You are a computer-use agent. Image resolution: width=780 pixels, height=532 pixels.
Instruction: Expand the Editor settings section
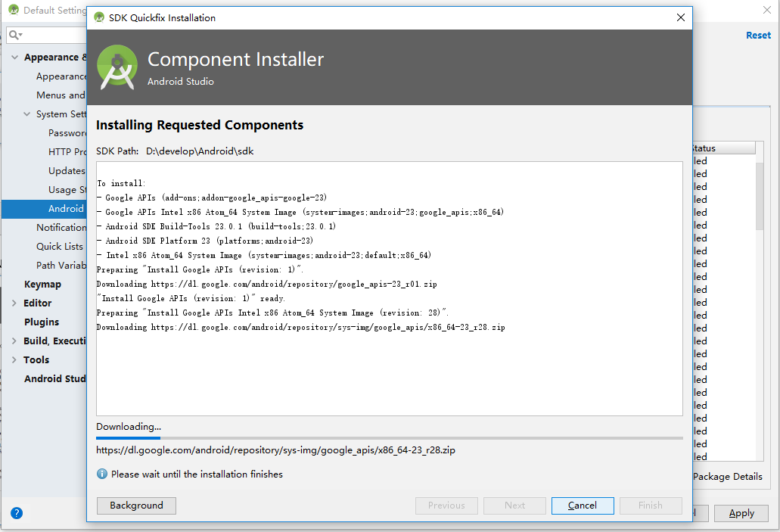[x=14, y=303]
